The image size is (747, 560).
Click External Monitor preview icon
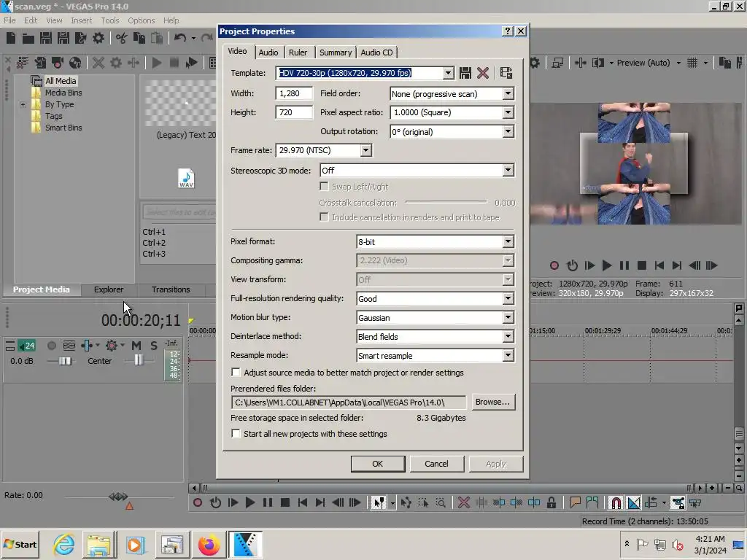click(557, 63)
